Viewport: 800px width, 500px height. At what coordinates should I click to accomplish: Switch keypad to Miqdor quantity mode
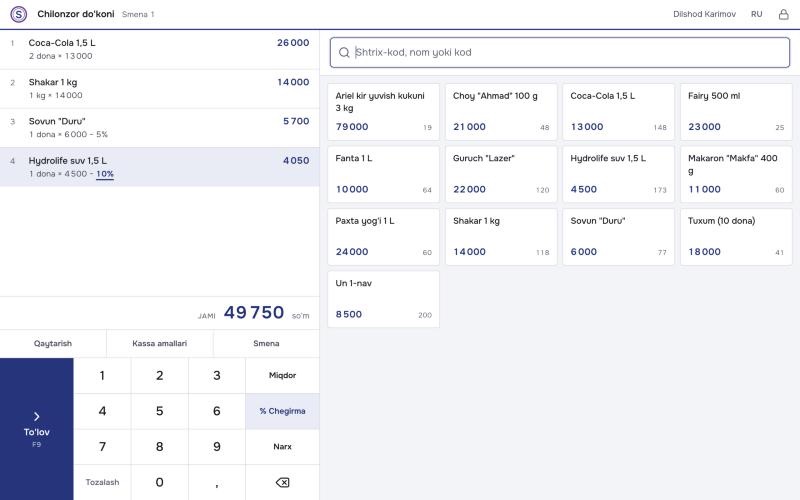click(x=282, y=376)
